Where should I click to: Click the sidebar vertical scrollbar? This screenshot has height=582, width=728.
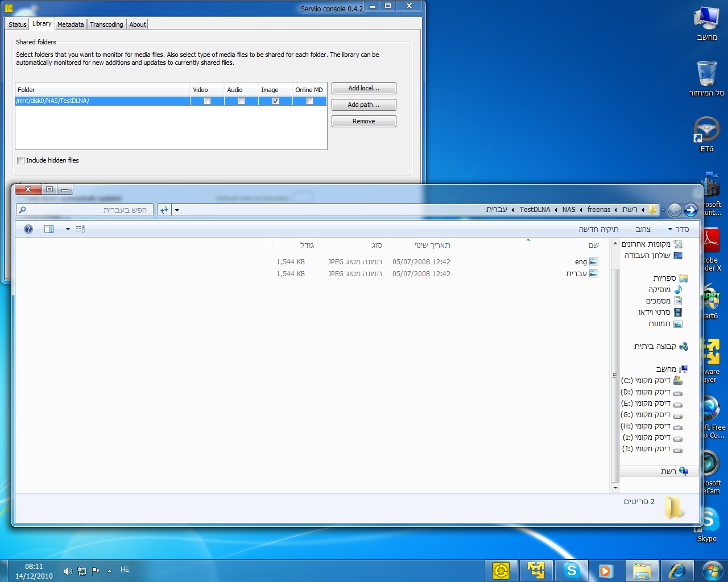(615, 375)
